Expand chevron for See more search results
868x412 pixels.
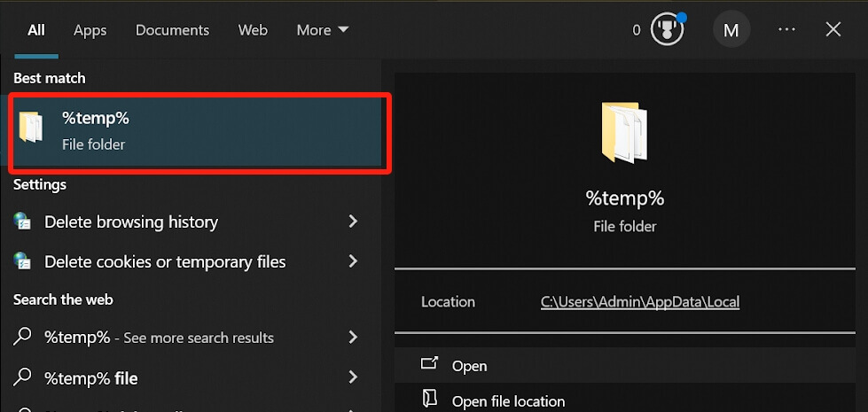click(x=353, y=336)
